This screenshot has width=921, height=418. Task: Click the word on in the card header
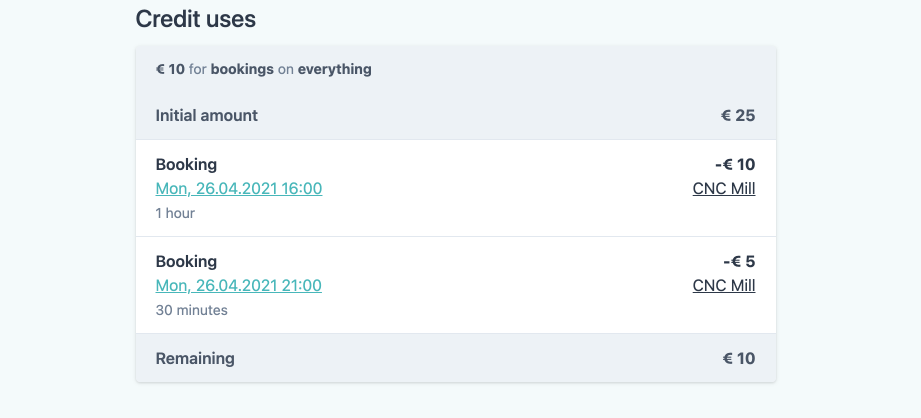pos(285,69)
